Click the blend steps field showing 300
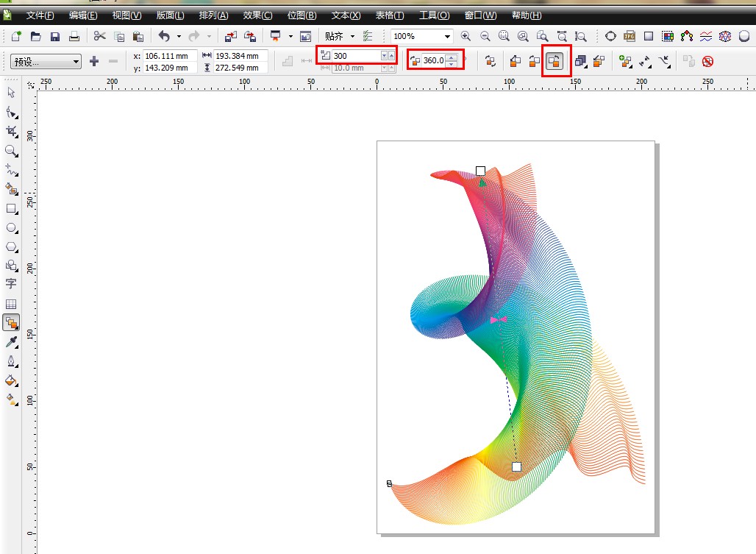 coord(355,56)
